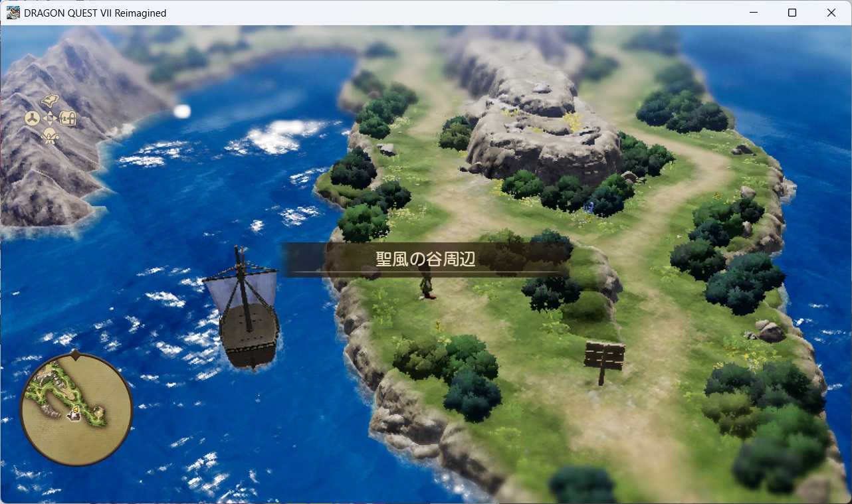Screen dimensions: 852x504
Task: Select the flying carpet shortcut icon
Action: 51,101
